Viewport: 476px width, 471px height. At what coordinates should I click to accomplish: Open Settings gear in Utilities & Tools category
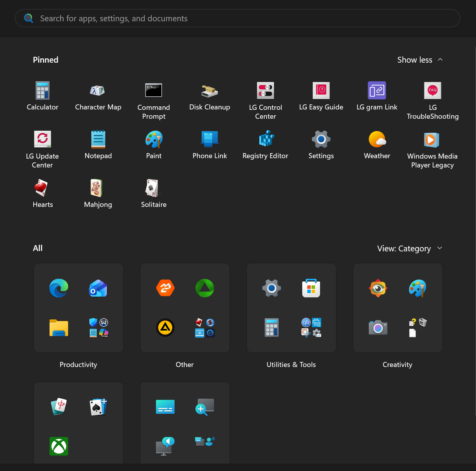(272, 288)
